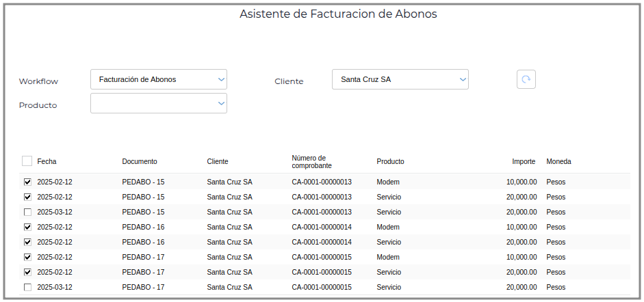Uncheck the PEDABO - 16 Servicio row
Screen dimensions: 644x302
(27, 243)
